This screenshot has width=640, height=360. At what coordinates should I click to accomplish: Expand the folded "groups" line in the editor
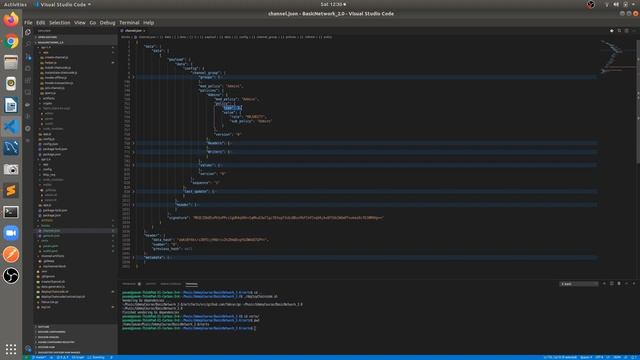[134, 77]
